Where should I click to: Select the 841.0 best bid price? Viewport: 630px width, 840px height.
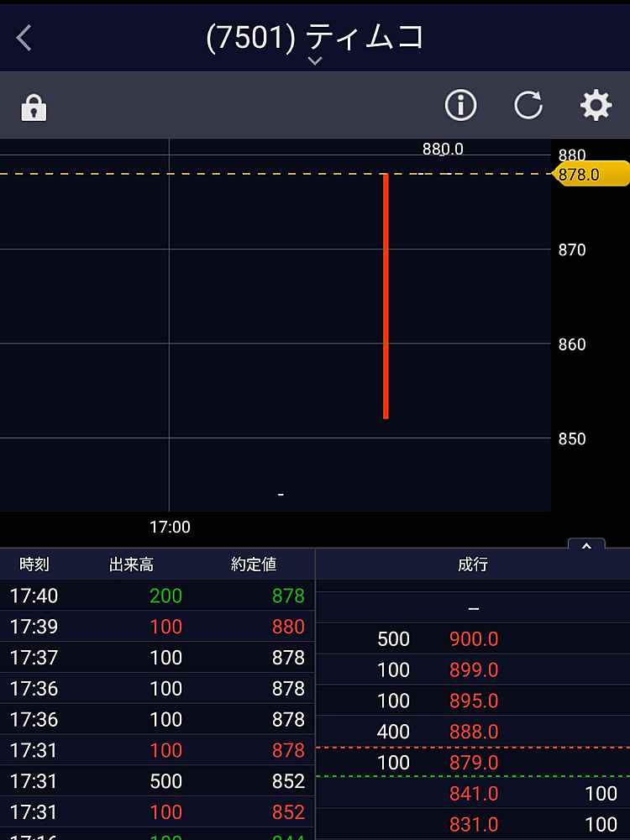[474, 794]
